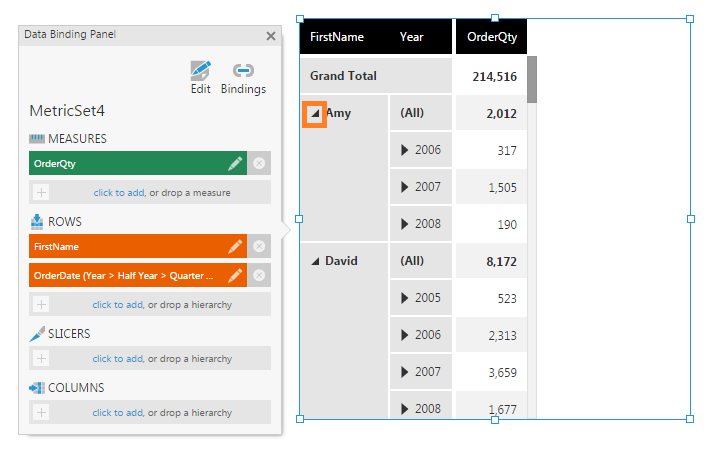Click to add a columns hierarchy
The width and height of the screenshot is (708, 450).
pos(117,412)
